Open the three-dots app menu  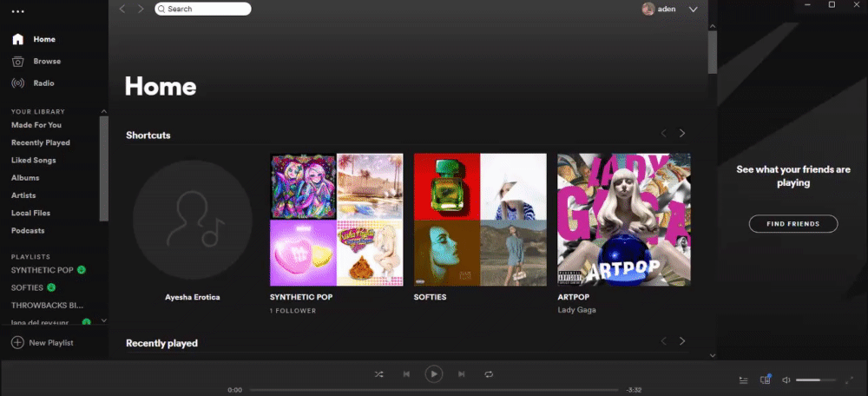click(18, 11)
